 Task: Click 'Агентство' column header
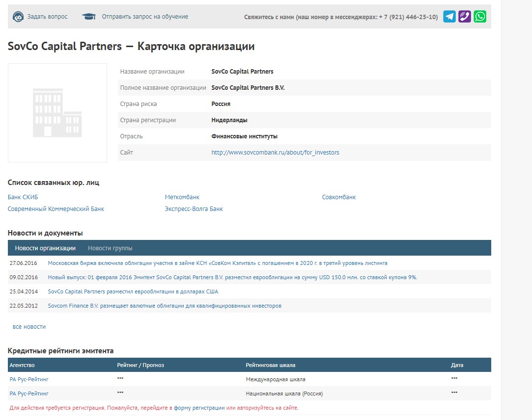coord(22,365)
